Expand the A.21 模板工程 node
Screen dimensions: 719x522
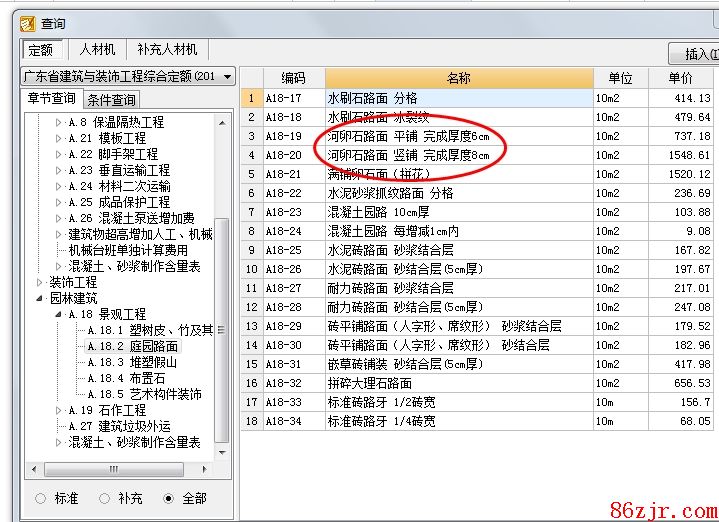coord(58,138)
